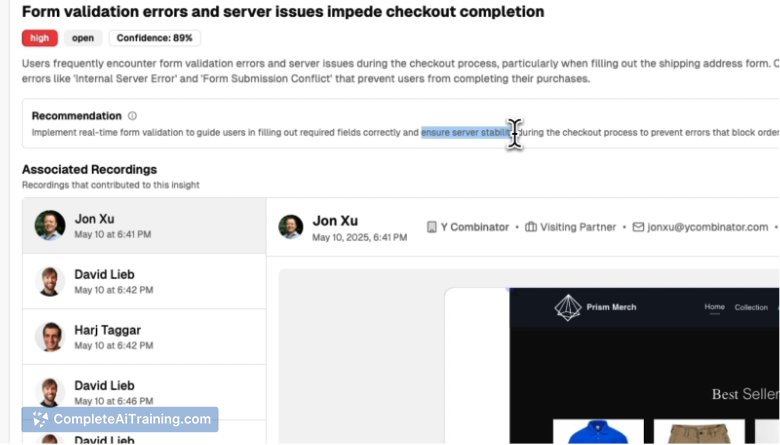Open Home tab in Prism Merch nav

point(714,307)
